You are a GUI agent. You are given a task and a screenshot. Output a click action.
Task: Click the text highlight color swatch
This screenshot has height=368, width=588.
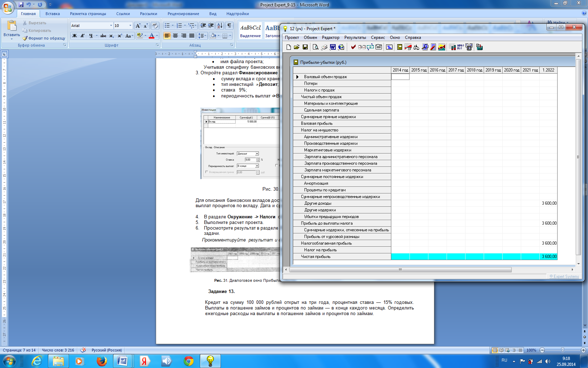coord(139,36)
